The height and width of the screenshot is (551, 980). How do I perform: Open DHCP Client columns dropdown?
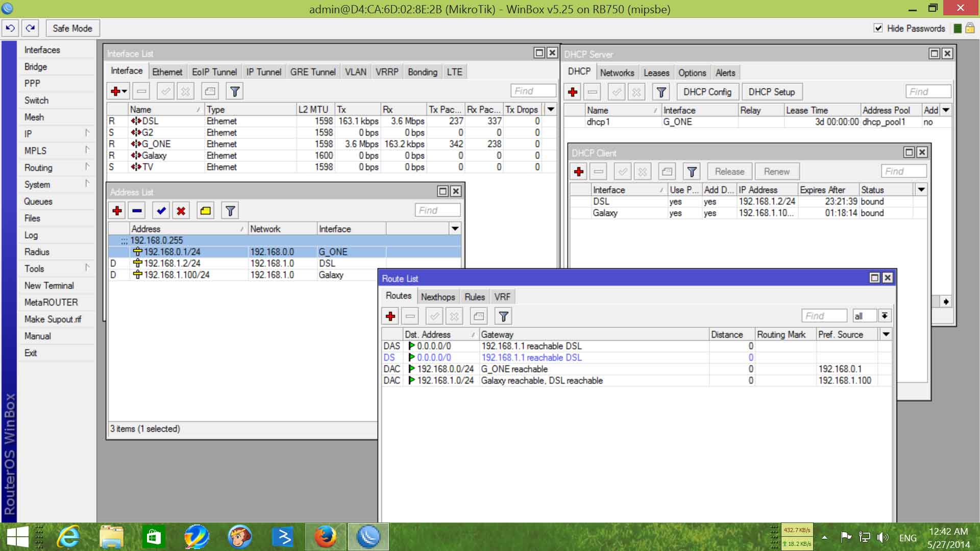[x=921, y=190]
